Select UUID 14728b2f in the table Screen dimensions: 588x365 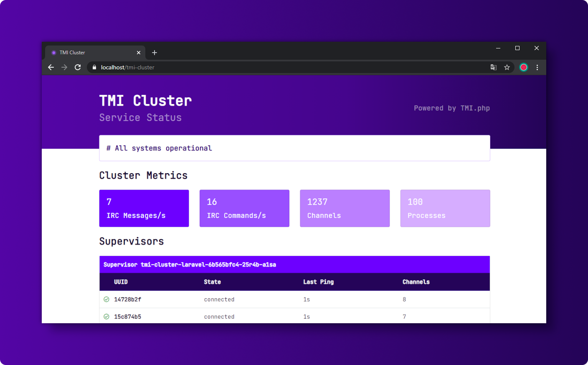127,299
